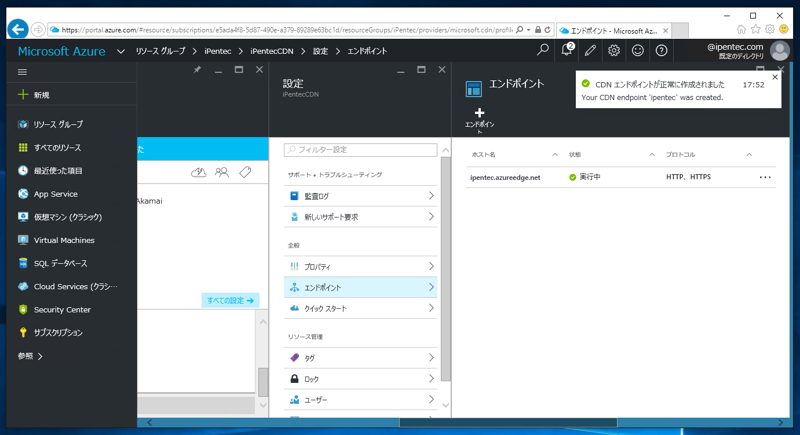The width and height of the screenshot is (800, 435).
Task: Click 実行中 status cell
Action: click(585, 177)
